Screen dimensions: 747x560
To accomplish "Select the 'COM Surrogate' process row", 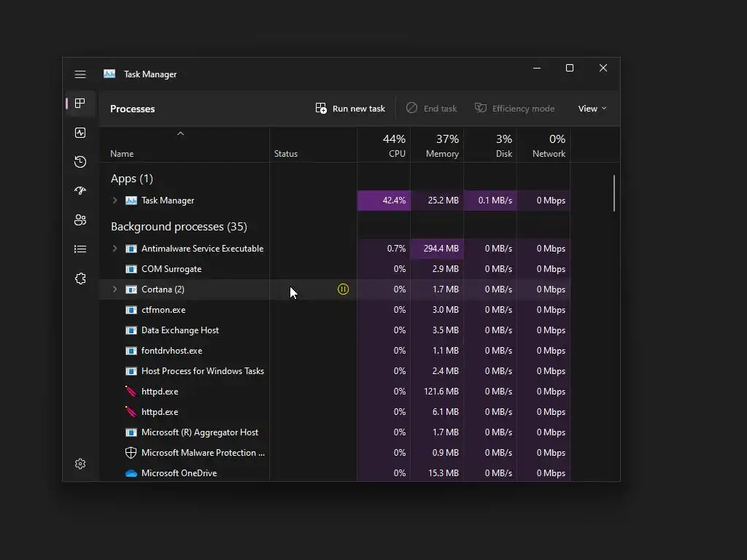I will point(334,269).
